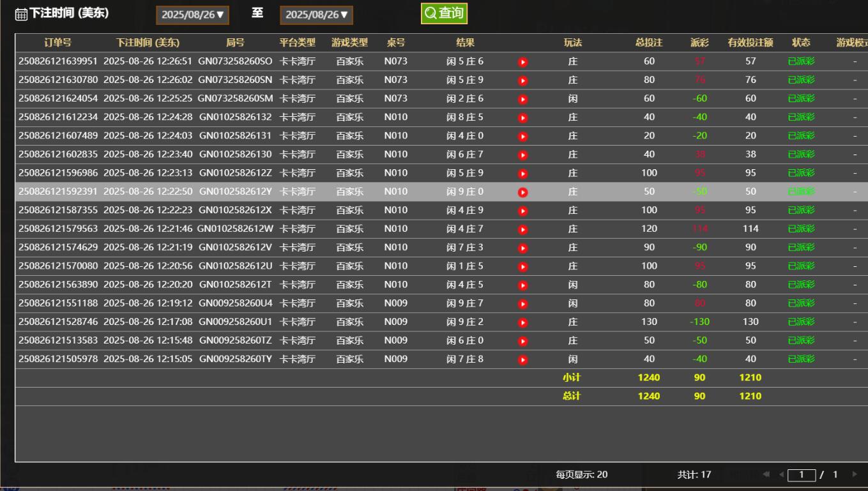868x491 pixels.
Task: Play replay in highlighted row GN0102582612Y
Action: 522,192
